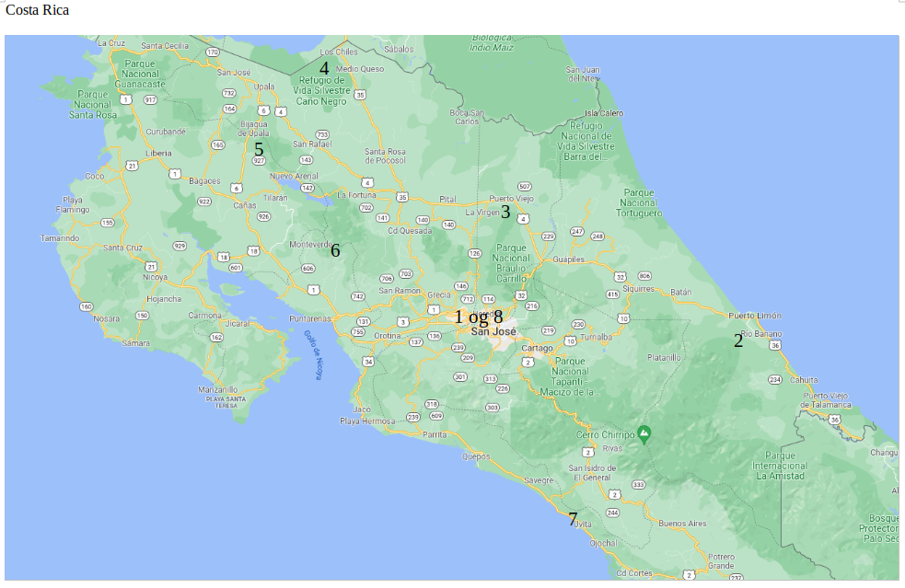Select marker number 2 near Río Banano
This screenshot has width=905, height=588.
[738, 340]
